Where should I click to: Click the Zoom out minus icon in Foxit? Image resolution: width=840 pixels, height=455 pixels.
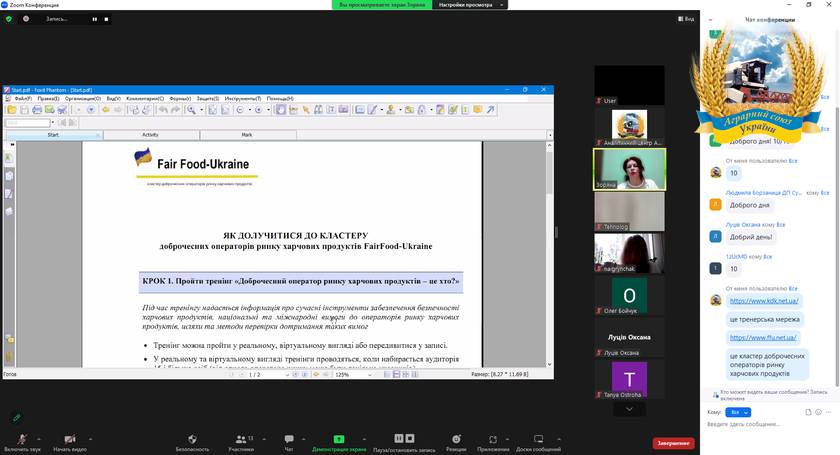tap(240, 110)
